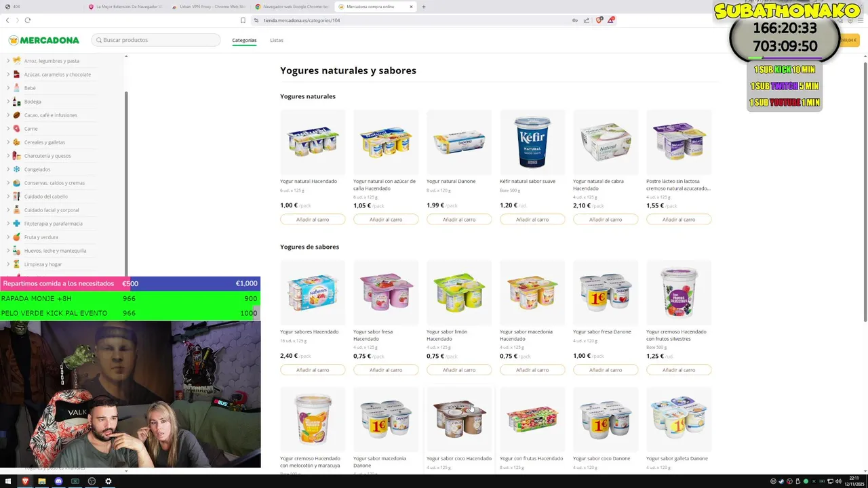Open the Postre lácteo sin lactosa image

click(x=679, y=142)
